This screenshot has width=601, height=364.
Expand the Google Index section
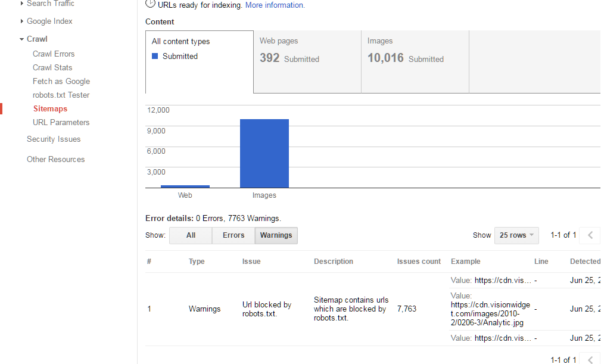[x=22, y=21]
